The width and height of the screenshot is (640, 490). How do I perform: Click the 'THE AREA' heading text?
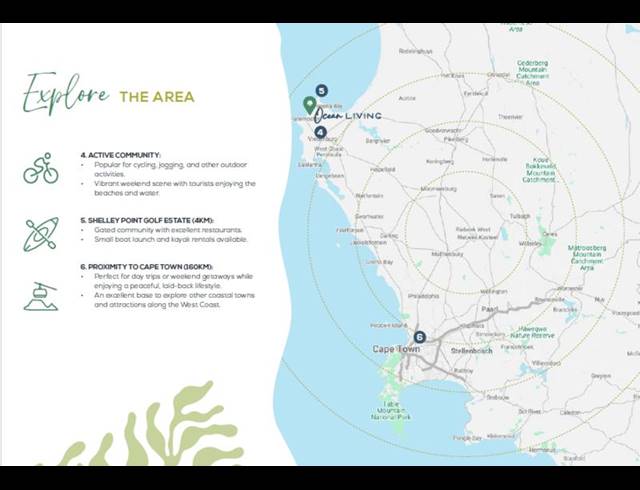pos(157,97)
